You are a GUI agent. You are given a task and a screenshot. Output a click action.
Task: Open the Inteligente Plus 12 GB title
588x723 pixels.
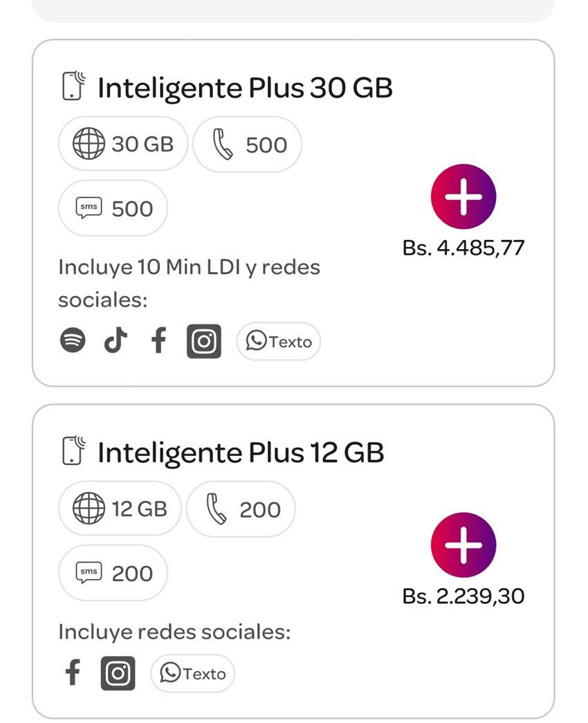click(x=240, y=452)
